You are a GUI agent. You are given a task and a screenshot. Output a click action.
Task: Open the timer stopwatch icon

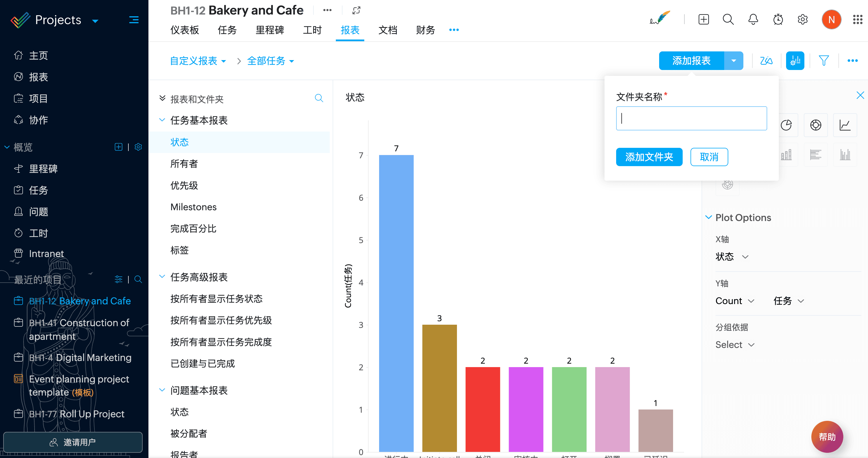point(778,19)
